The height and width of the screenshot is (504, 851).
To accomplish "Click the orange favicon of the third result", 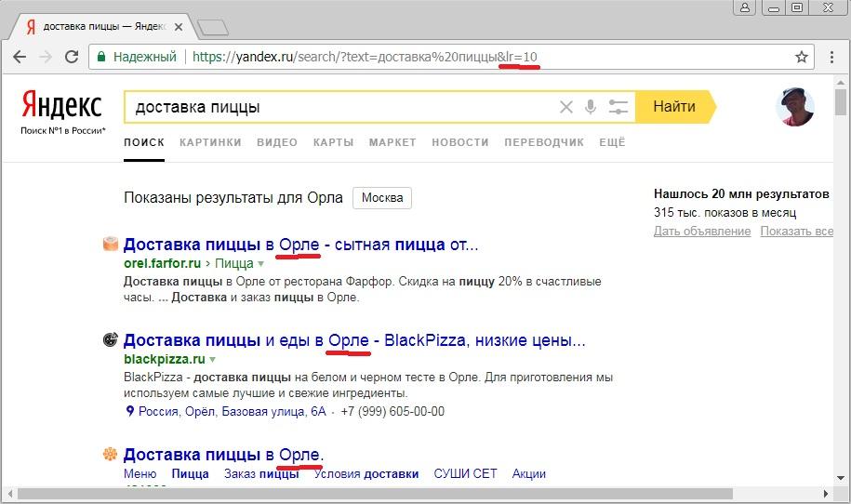I will [110, 454].
